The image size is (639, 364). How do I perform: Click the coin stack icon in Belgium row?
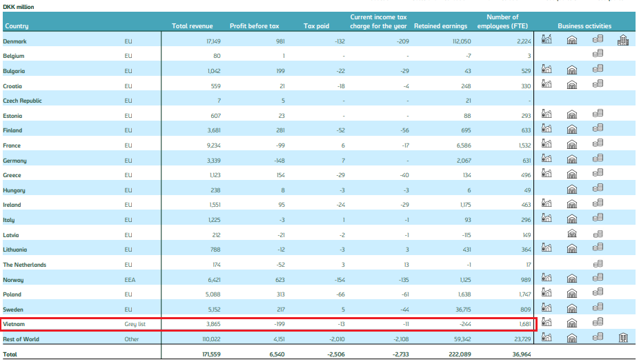click(598, 54)
